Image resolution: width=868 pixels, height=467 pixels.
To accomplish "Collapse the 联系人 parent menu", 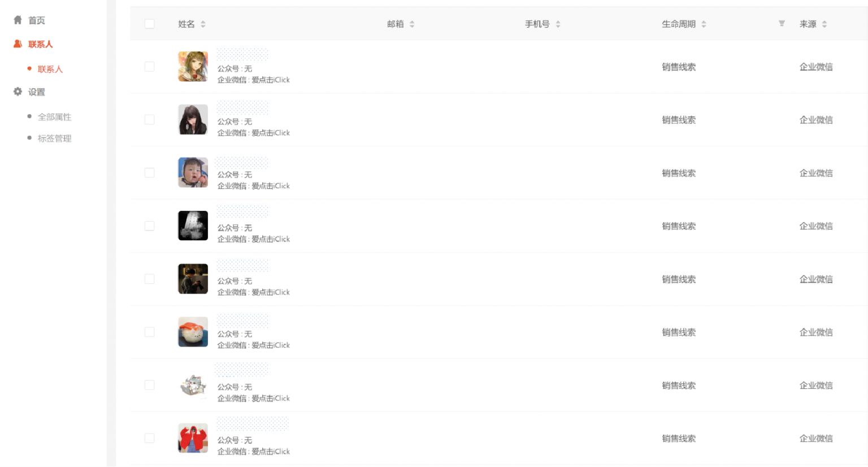I will tap(40, 44).
